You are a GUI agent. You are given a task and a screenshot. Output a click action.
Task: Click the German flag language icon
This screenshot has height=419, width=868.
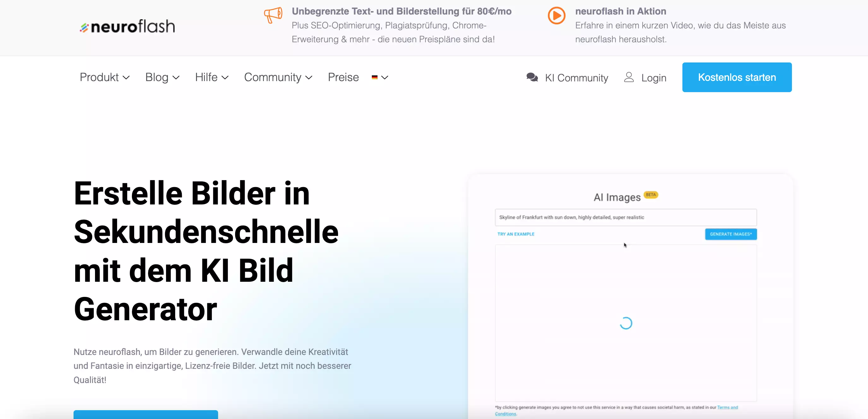click(x=375, y=78)
